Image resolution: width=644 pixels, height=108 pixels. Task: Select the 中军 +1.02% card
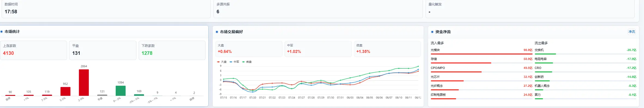(318, 49)
